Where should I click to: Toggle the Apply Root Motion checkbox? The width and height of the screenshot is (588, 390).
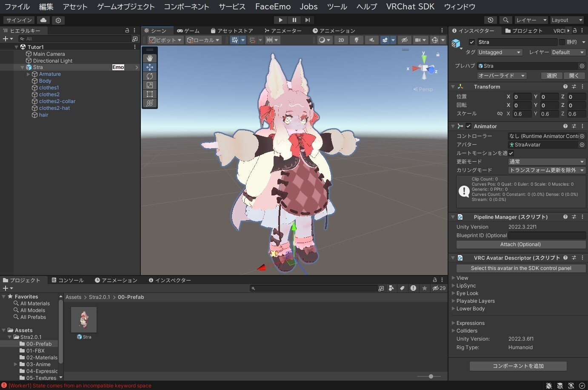click(x=511, y=153)
